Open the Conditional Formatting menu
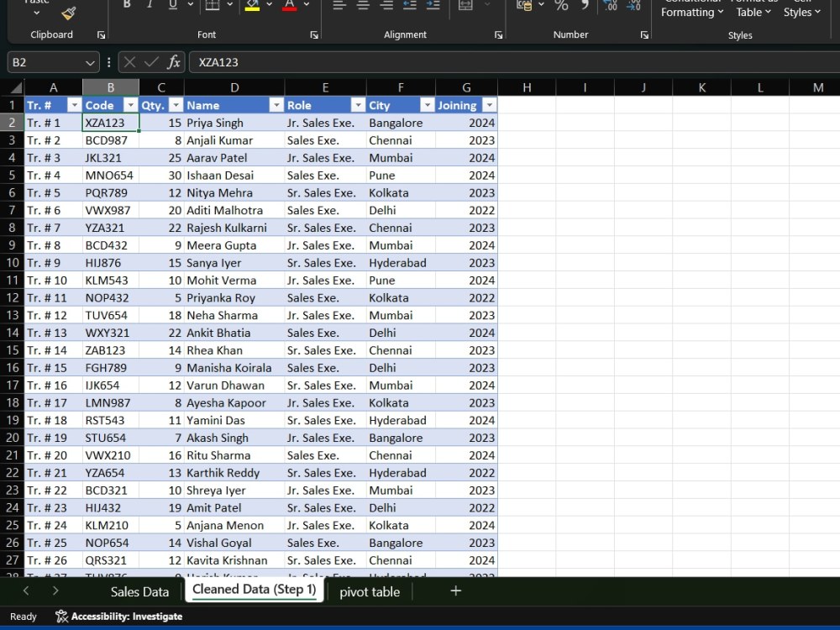This screenshot has height=630, width=840. click(691, 8)
